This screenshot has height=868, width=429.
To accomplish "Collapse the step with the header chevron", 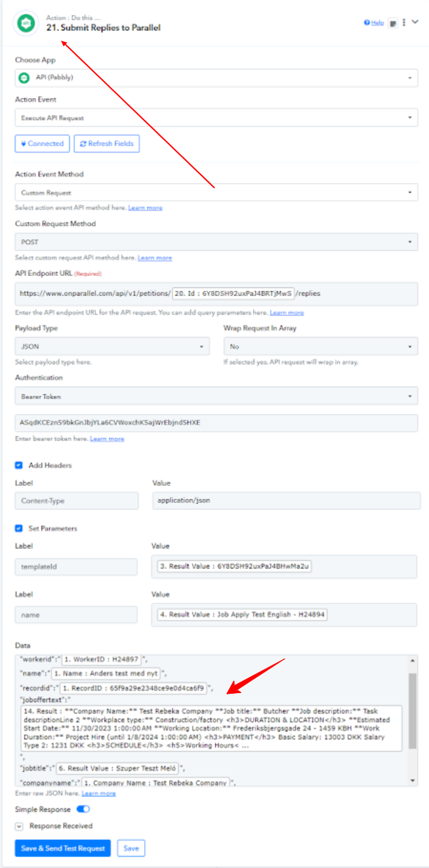I will pyautogui.click(x=416, y=22).
